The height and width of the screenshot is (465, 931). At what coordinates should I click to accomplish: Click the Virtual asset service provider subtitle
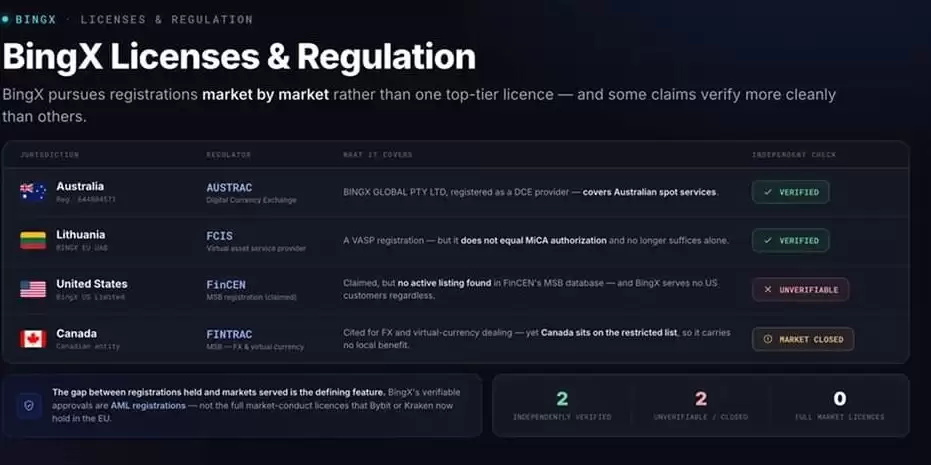click(x=256, y=248)
